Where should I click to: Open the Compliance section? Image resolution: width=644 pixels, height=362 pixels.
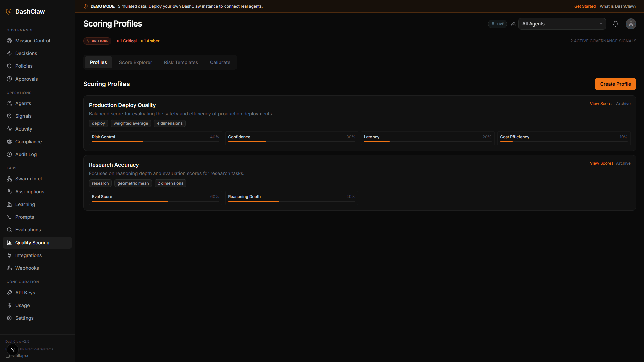[28, 142]
